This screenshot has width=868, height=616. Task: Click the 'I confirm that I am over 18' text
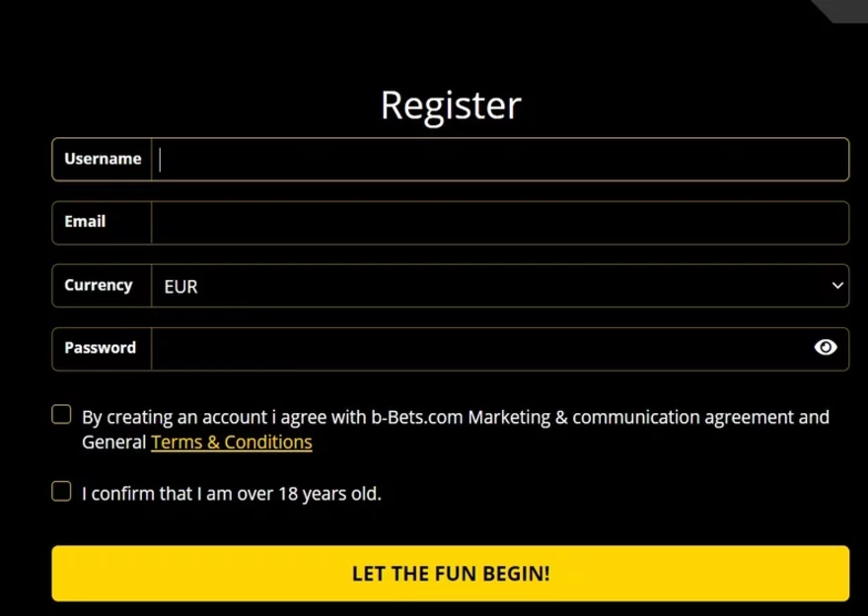pyautogui.click(x=232, y=493)
